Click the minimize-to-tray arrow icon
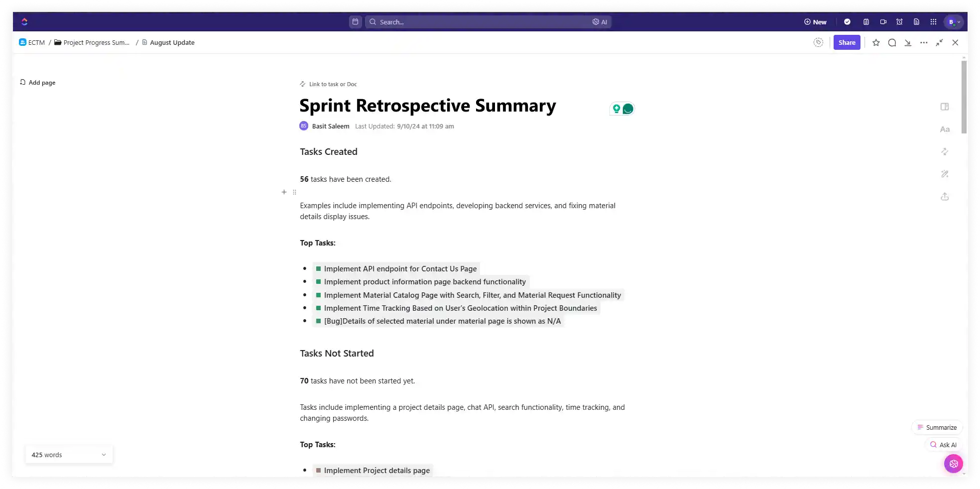The image size is (980, 489). click(x=908, y=43)
